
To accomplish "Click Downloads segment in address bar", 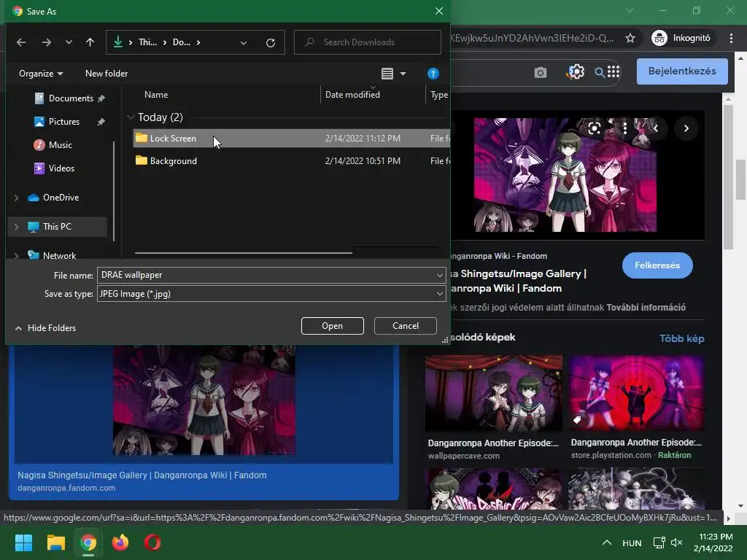I will click(181, 42).
